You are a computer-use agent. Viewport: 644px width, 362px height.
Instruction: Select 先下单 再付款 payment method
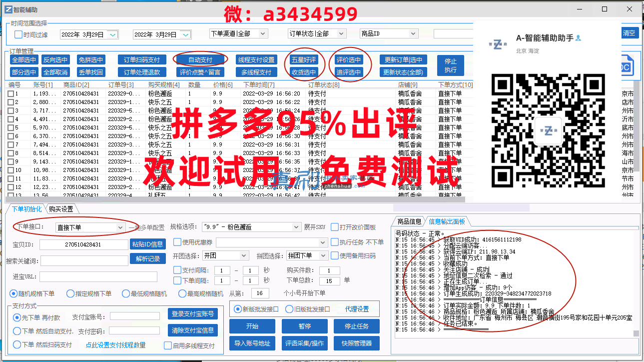17,317
